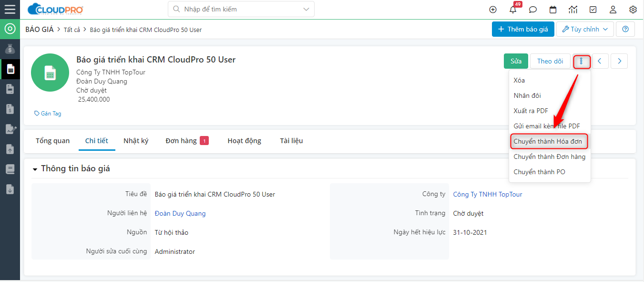644x282 pixels.
Task: Open the chart with pen sidebar icon
Action: 10,129
